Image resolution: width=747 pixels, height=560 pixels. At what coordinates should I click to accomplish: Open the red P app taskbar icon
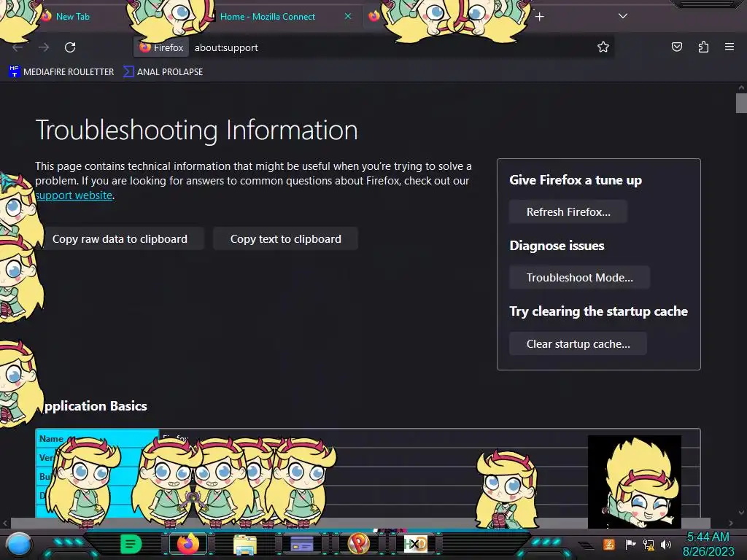tap(358, 544)
